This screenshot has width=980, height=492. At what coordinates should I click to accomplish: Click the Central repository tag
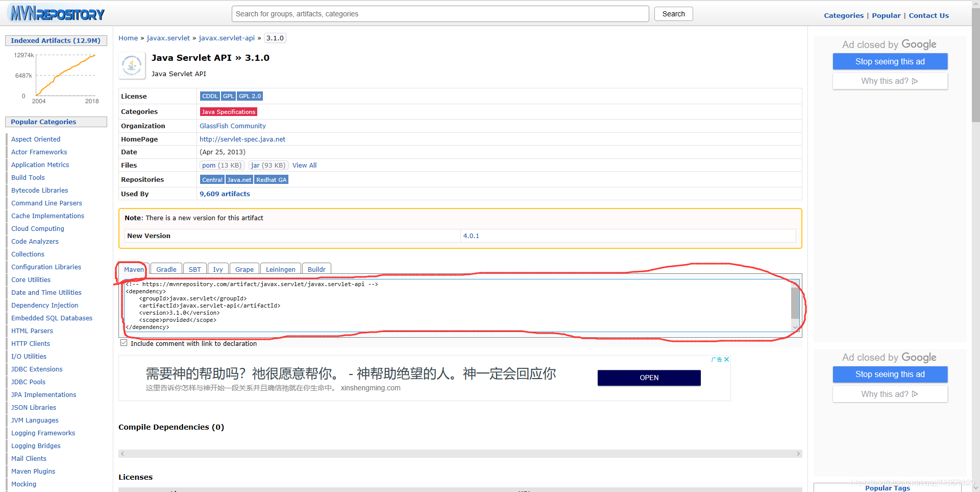[212, 180]
